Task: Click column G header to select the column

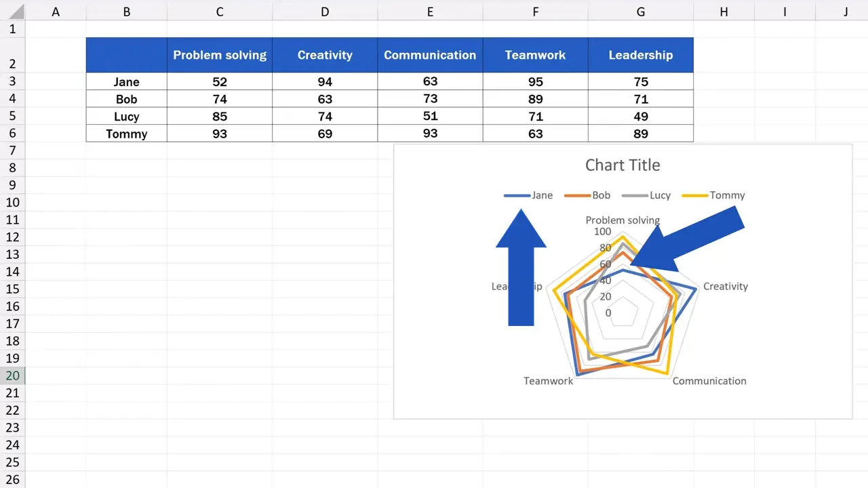Action: 640,12
